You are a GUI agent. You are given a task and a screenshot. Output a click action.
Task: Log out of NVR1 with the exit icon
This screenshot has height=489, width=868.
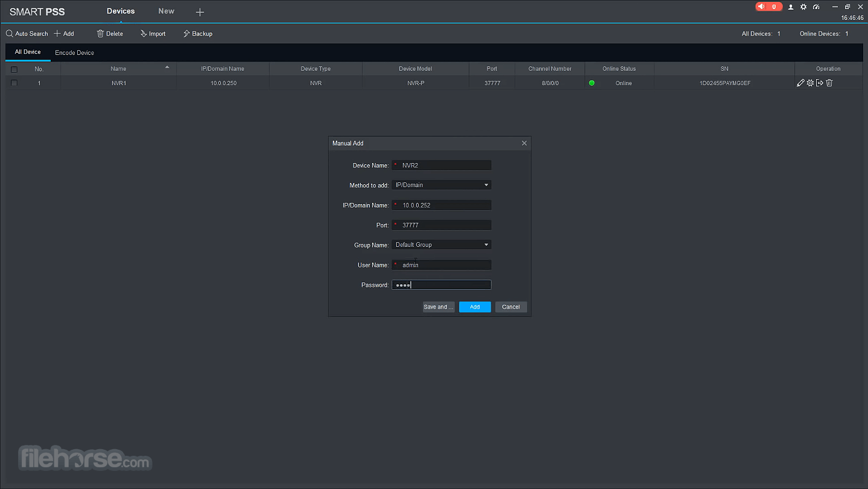tap(820, 83)
